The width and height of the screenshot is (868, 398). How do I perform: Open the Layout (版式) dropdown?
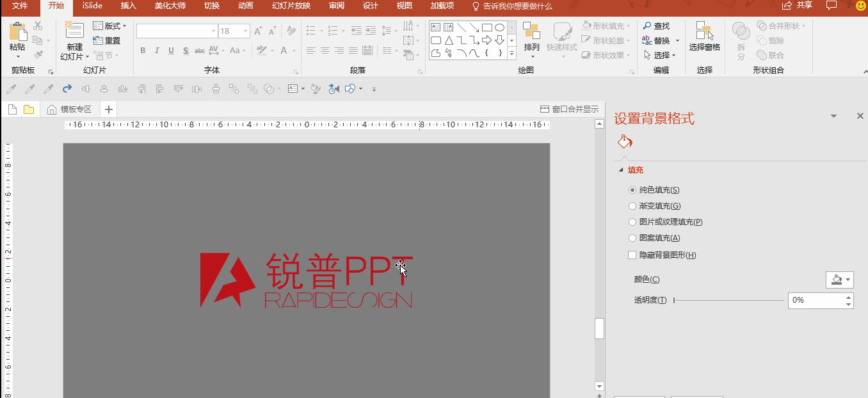(x=109, y=26)
